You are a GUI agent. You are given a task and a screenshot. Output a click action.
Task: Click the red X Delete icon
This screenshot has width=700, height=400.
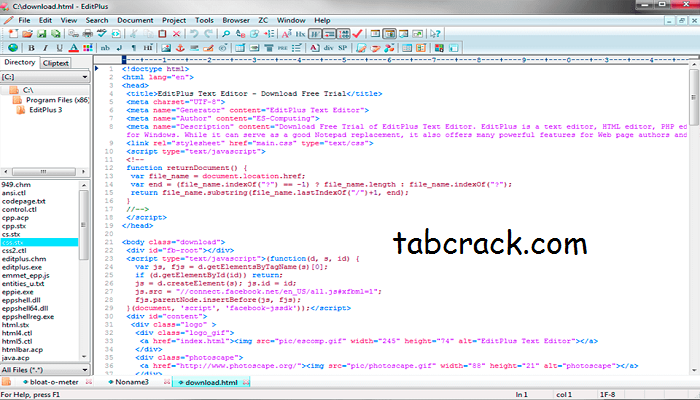[x=177, y=33]
